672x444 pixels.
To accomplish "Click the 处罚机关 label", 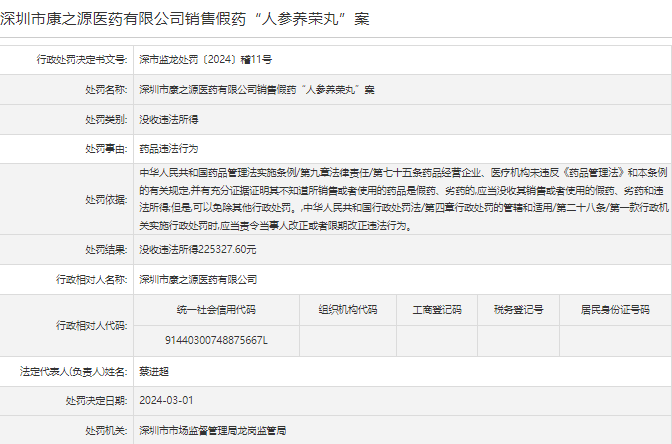I will [x=106, y=430].
